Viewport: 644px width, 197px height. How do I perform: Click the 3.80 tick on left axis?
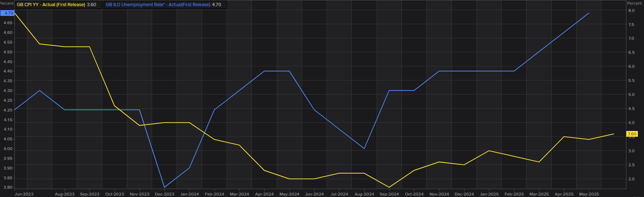[x=8, y=187]
